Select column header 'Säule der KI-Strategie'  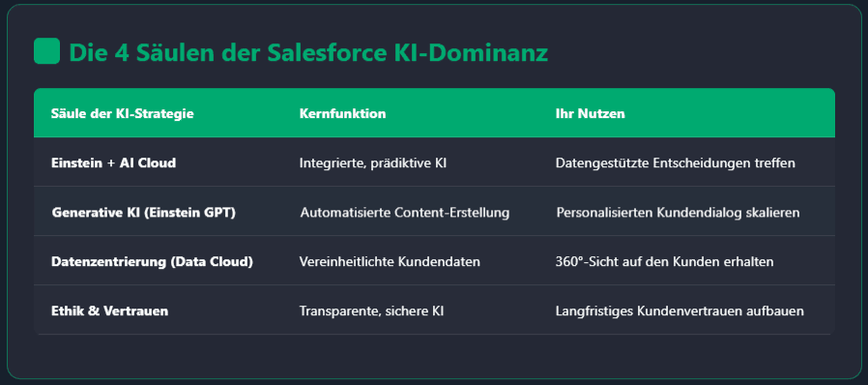pyautogui.click(x=123, y=113)
